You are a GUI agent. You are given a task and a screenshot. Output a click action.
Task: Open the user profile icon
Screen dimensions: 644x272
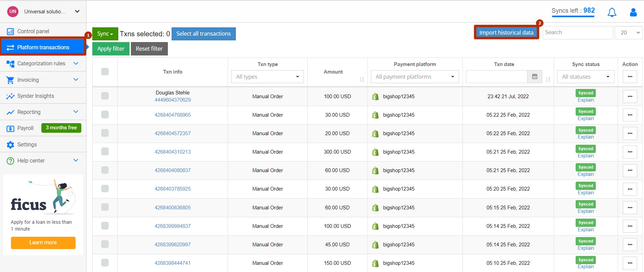coord(633,12)
